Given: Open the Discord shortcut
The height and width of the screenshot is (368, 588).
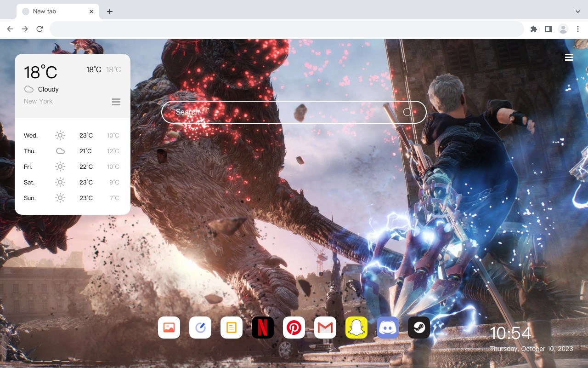Looking at the screenshot, I should (388, 328).
